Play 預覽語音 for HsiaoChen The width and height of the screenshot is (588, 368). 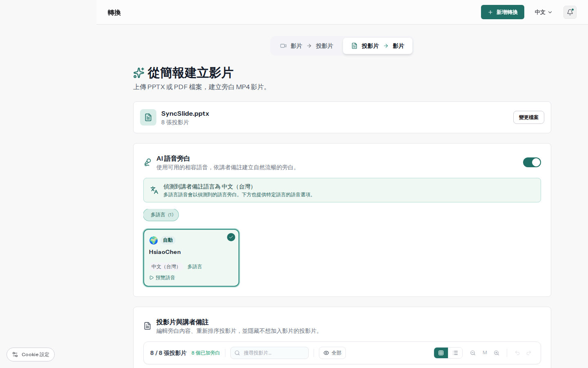162,278
